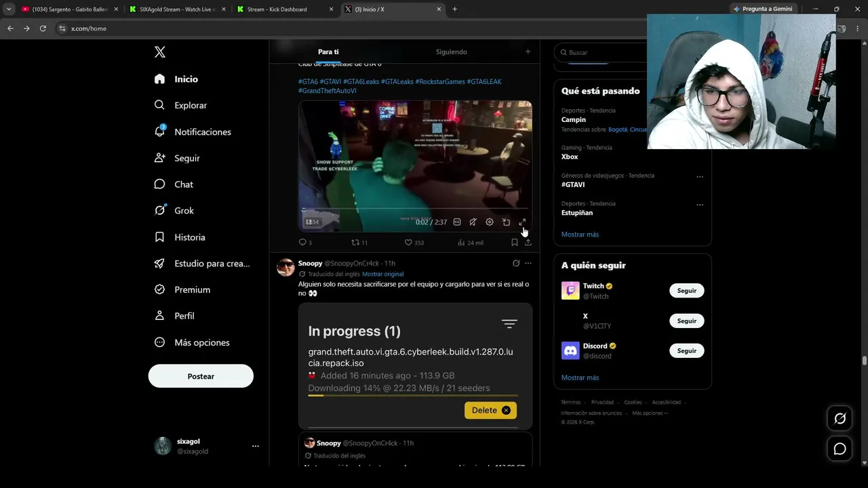
Task: Open video settings gear
Action: 490,222
